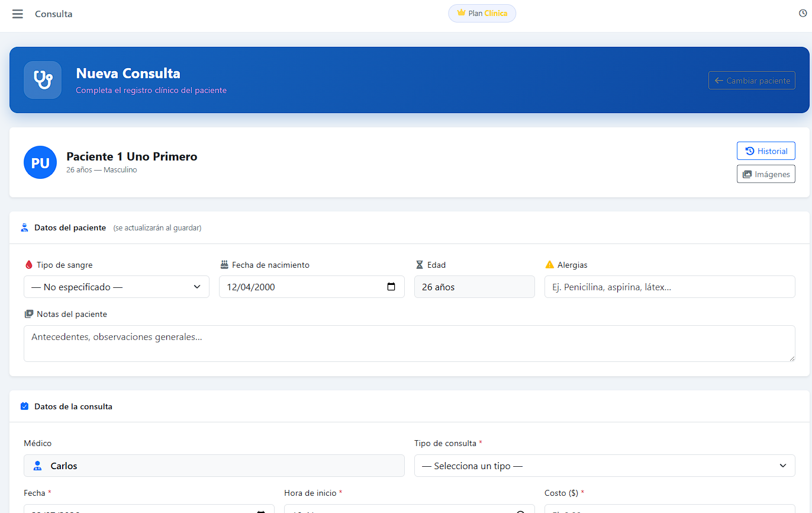Click the Plan Clínica badge

tap(482, 13)
